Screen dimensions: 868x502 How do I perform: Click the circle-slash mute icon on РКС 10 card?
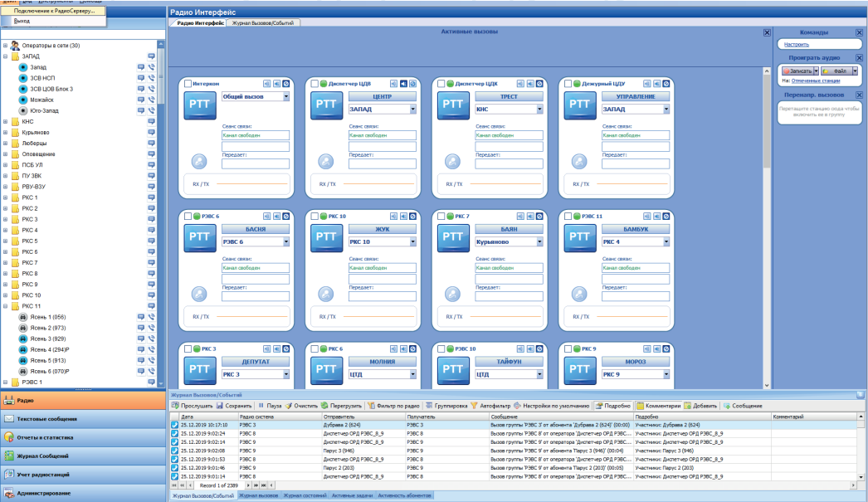point(413,217)
